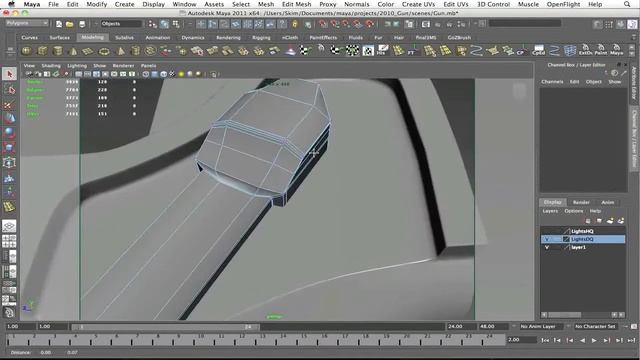Toggle snap to curves icon

pyautogui.click(x=335, y=24)
